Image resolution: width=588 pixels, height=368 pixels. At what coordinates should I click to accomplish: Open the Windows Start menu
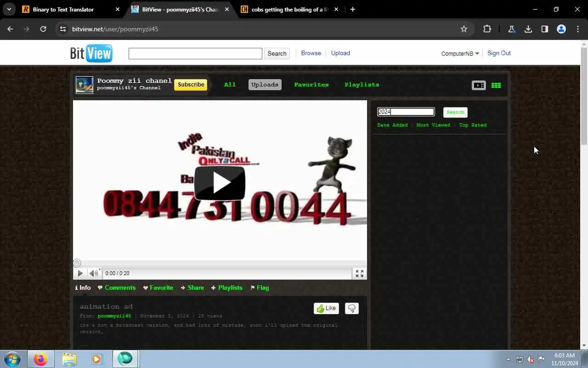12,359
